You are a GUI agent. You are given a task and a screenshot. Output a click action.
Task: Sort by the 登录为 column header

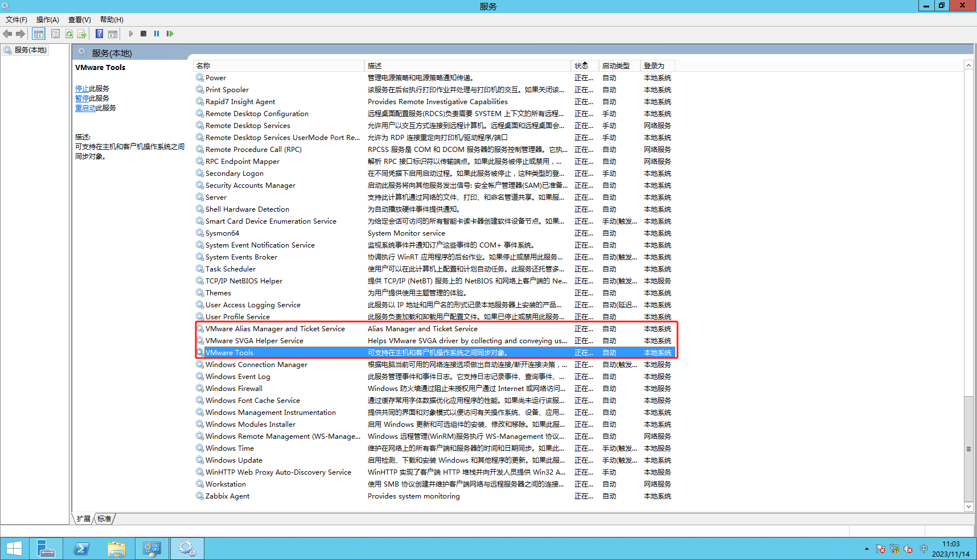click(658, 66)
